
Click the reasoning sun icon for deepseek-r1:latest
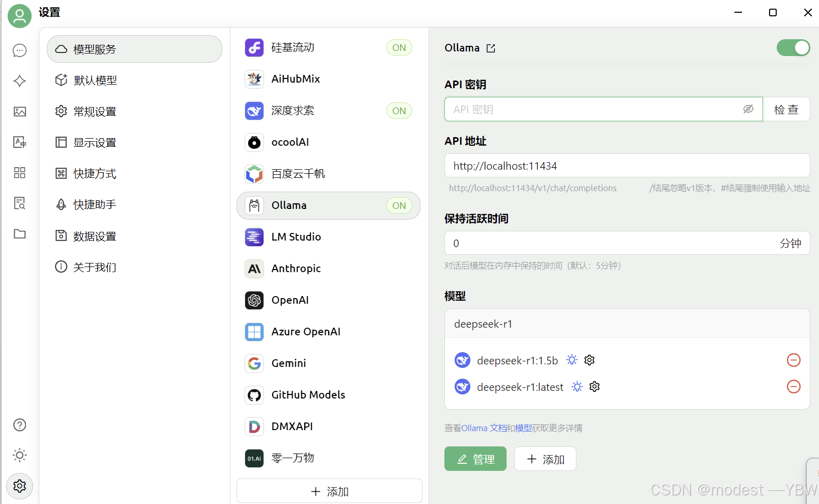[x=577, y=387]
